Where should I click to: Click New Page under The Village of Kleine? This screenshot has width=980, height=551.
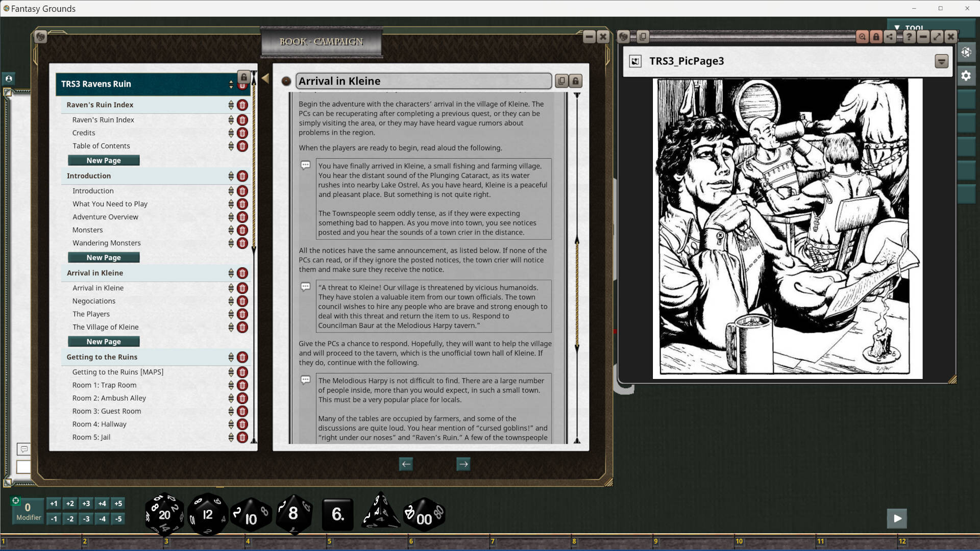[x=103, y=341]
